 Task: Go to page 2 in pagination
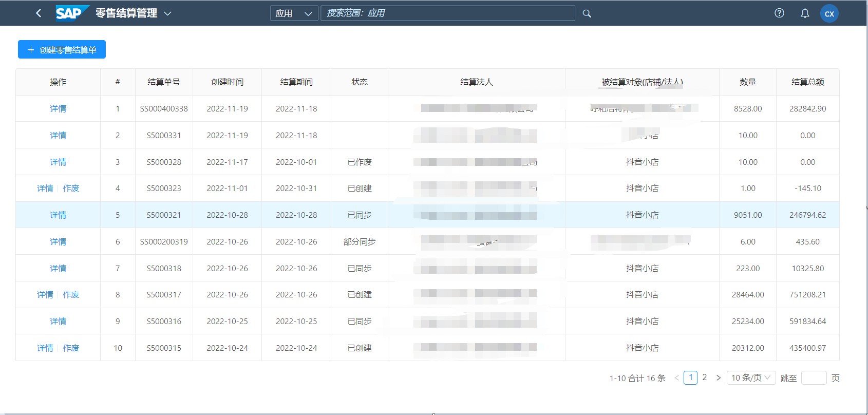(705, 378)
